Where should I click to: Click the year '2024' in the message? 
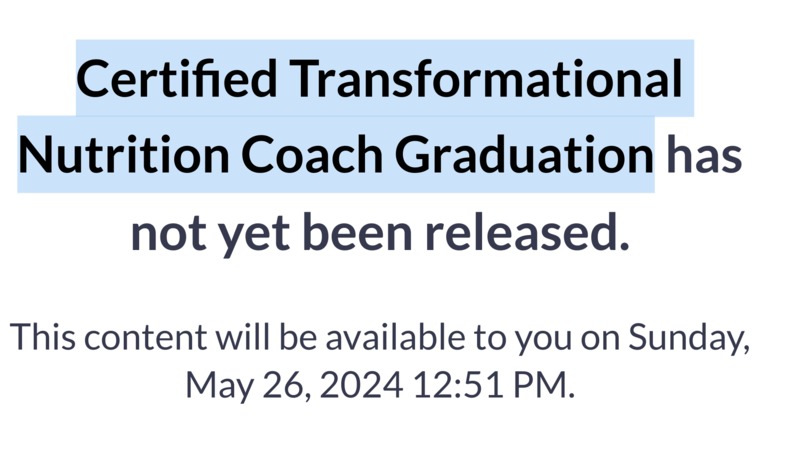tap(361, 385)
